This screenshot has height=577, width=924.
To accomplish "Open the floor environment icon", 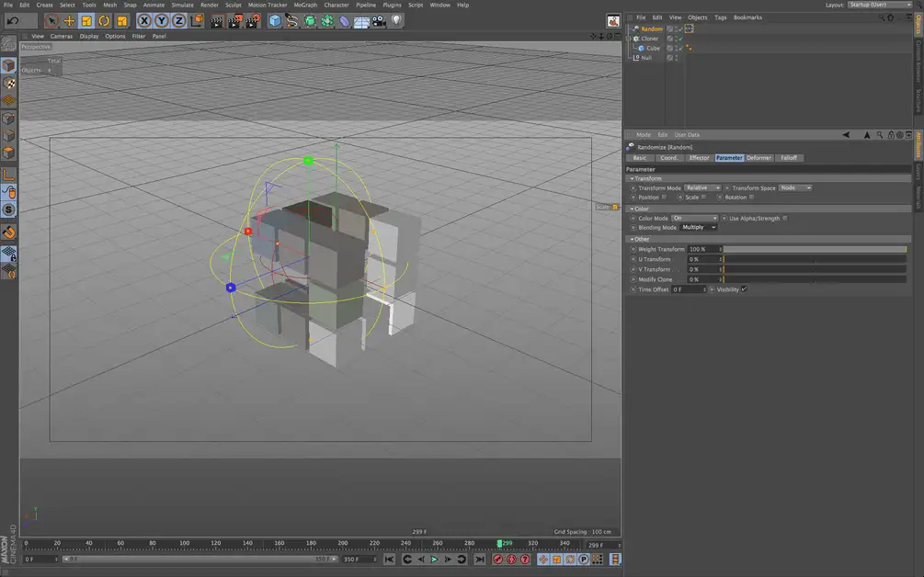I will (x=361, y=21).
